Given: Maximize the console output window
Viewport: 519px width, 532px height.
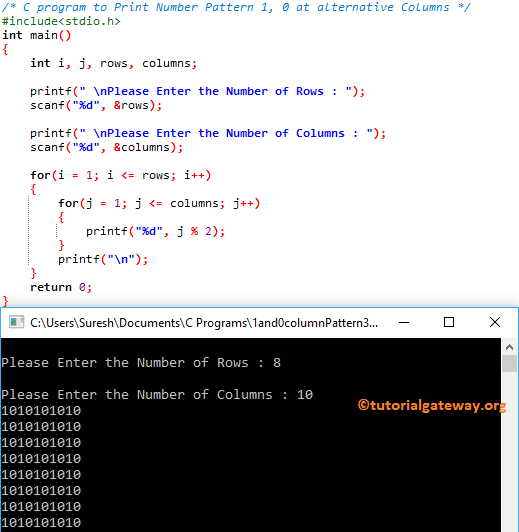Looking at the screenshot, I should [449, 322].
